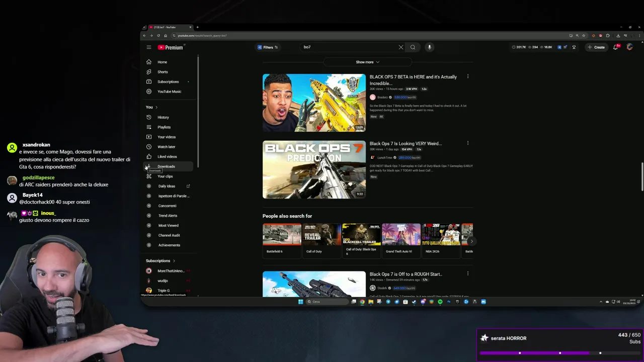Open Black Ops 7 Off to a ROUGH Start title

coord(406,274)
